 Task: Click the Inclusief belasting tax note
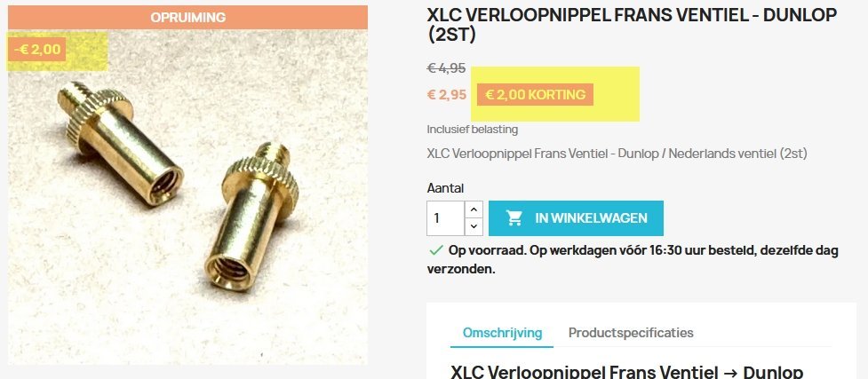click(x=472, y=130)
